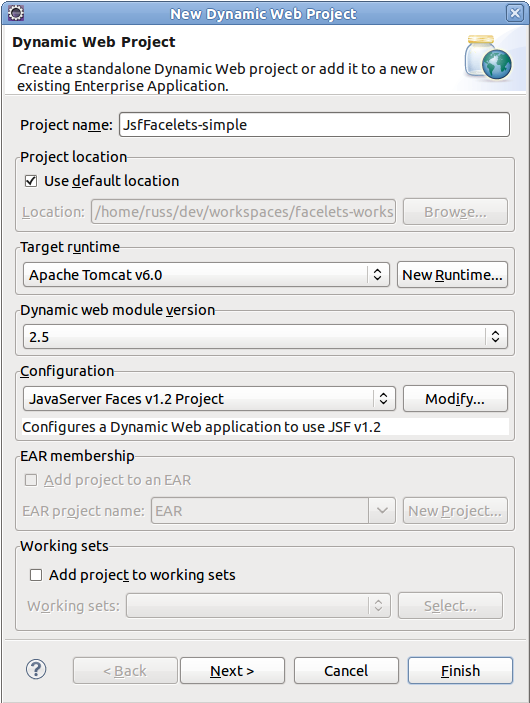
Task: Close the New Dynamic Web Project dialog
Action: pos(515,13)
